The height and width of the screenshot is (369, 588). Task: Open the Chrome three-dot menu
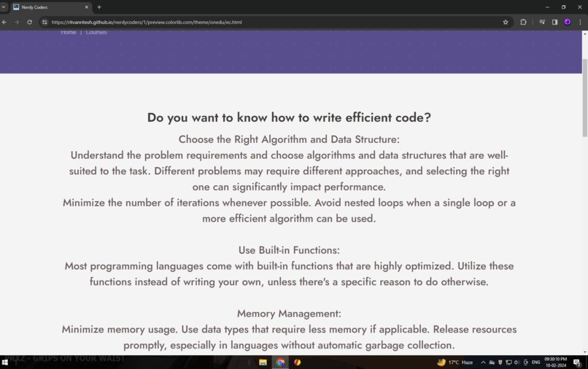(580, 22)
